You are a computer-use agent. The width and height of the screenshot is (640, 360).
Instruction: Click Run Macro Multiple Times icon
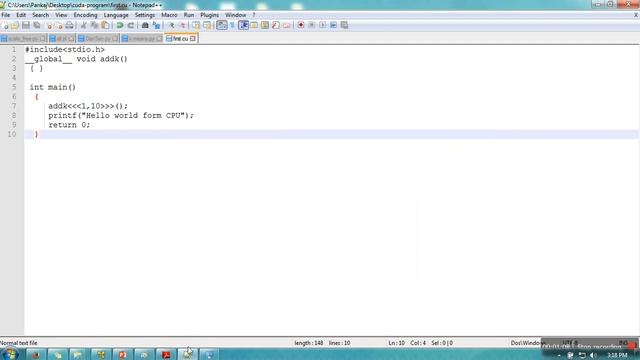tap(333, 25)
